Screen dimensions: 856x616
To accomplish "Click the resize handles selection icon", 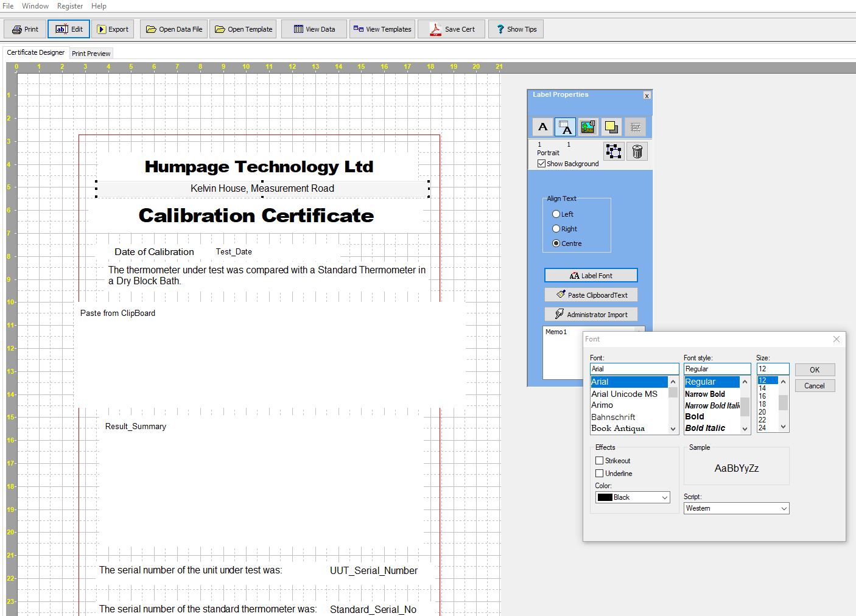I will (x=614, y=151).
